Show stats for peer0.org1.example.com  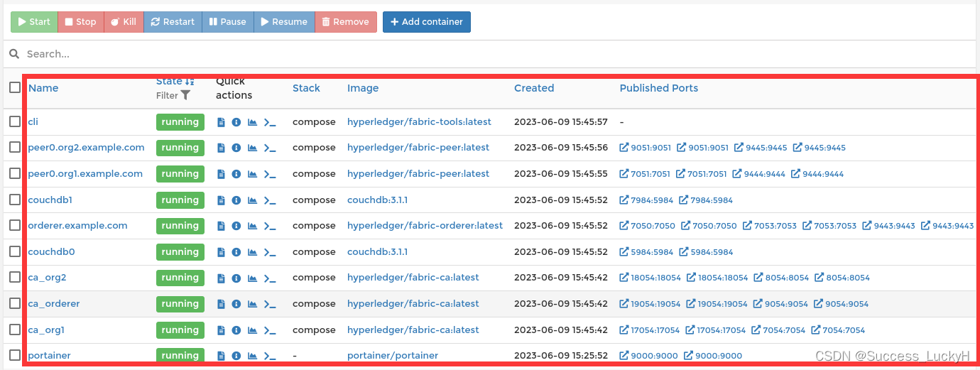(252, 174)
